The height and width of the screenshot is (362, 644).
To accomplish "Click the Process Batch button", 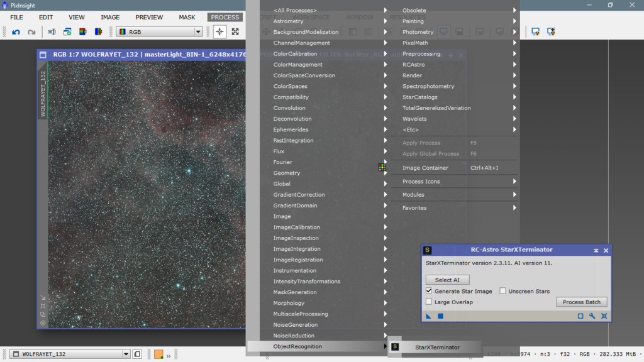I will click(x=582, y=302).
